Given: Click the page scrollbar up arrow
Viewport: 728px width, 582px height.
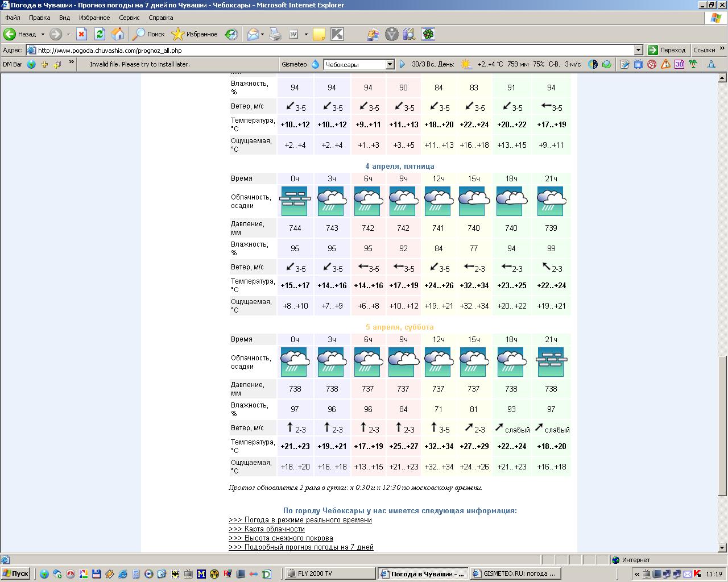Looking at the screenshot, I should click(722, 78).
